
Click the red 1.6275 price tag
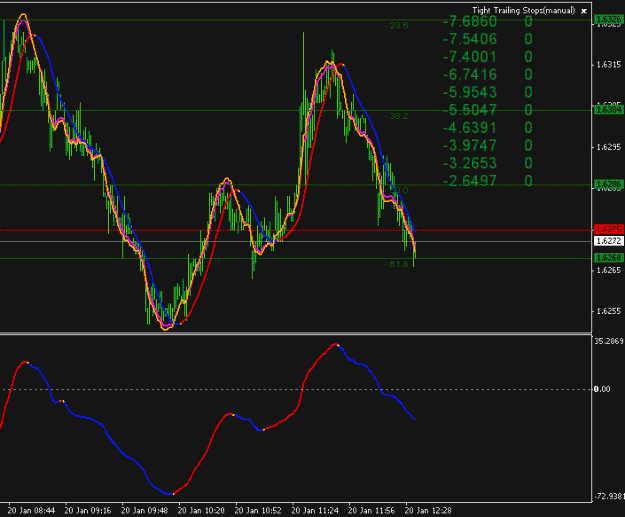click(609, 229)
